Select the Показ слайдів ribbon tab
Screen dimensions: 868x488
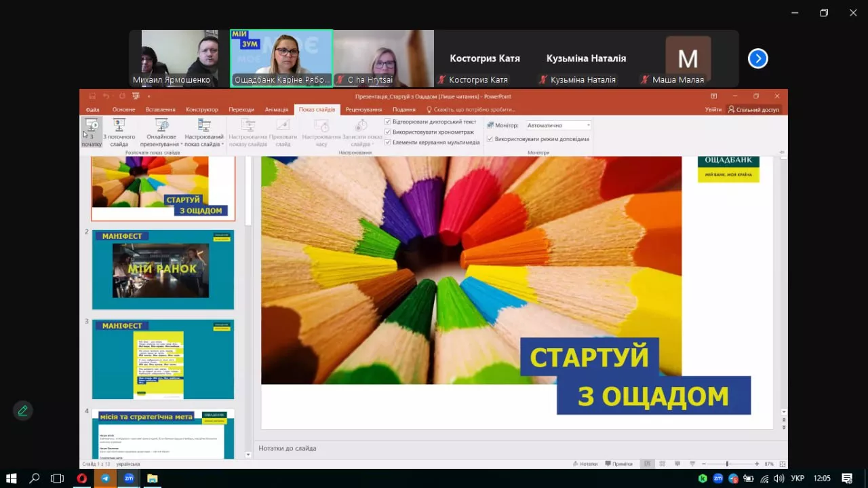click(317, 109)
